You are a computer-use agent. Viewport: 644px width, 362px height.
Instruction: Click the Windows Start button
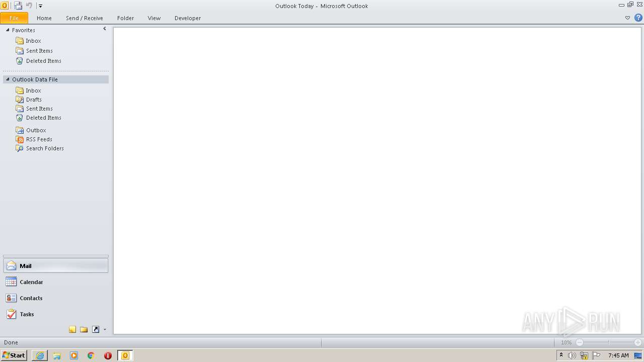point(14,355)
